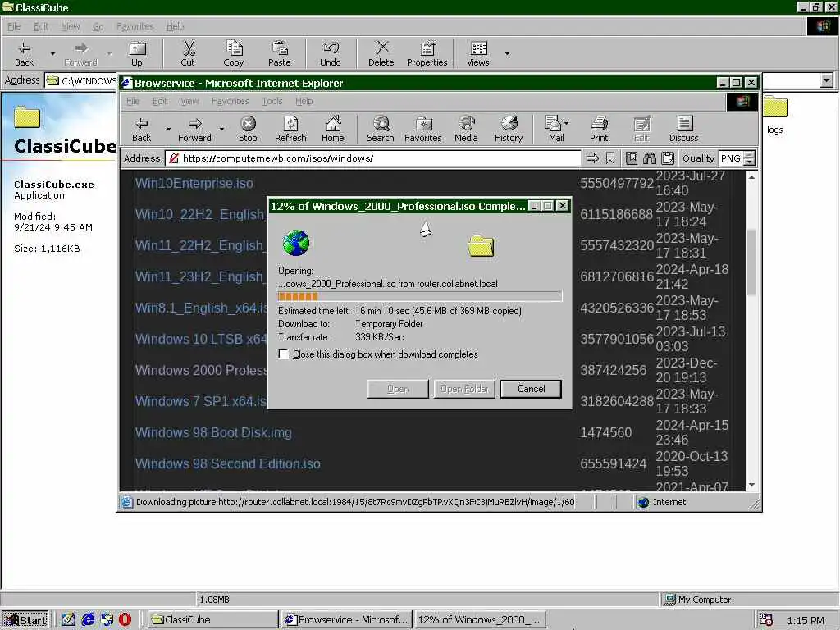The height and width of the screenshot is (630, 840).
Task: Switch to the ClassiCube taskbar button
Action: pyautogui.click(x=212, y=620)
